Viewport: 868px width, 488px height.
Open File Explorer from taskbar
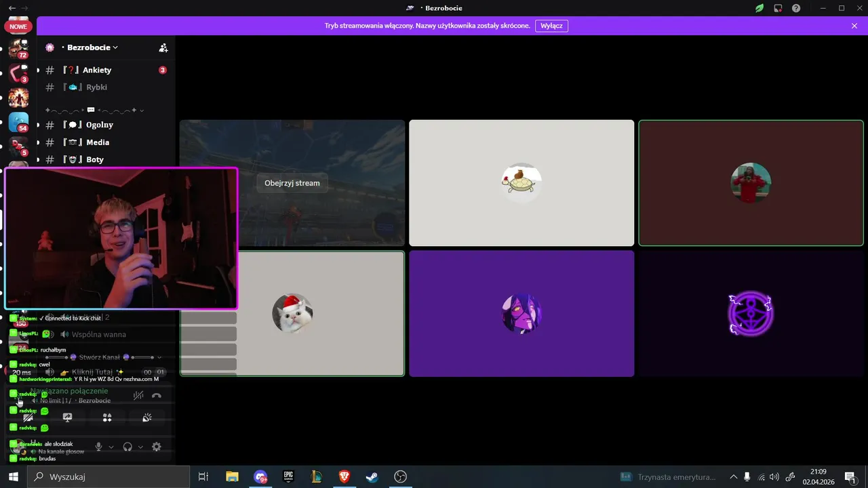(232, 477)
